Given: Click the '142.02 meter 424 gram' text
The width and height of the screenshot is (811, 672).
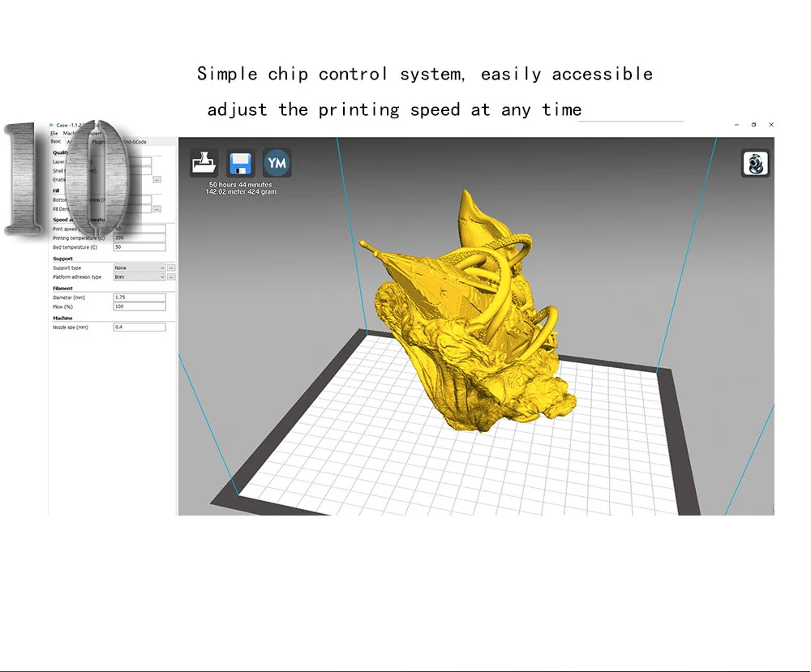Looking at the screenshot, I should click(x=241, y=192).
